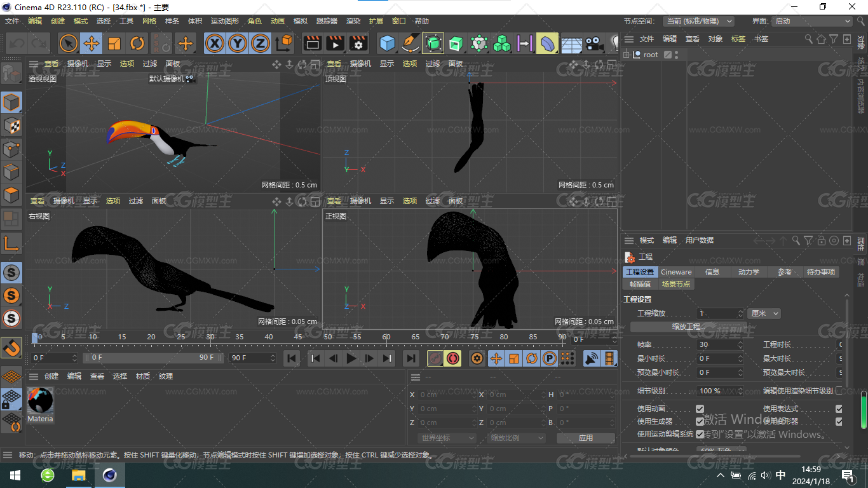
Task: Add a Cube primitive object
Action: click(387, 43)
